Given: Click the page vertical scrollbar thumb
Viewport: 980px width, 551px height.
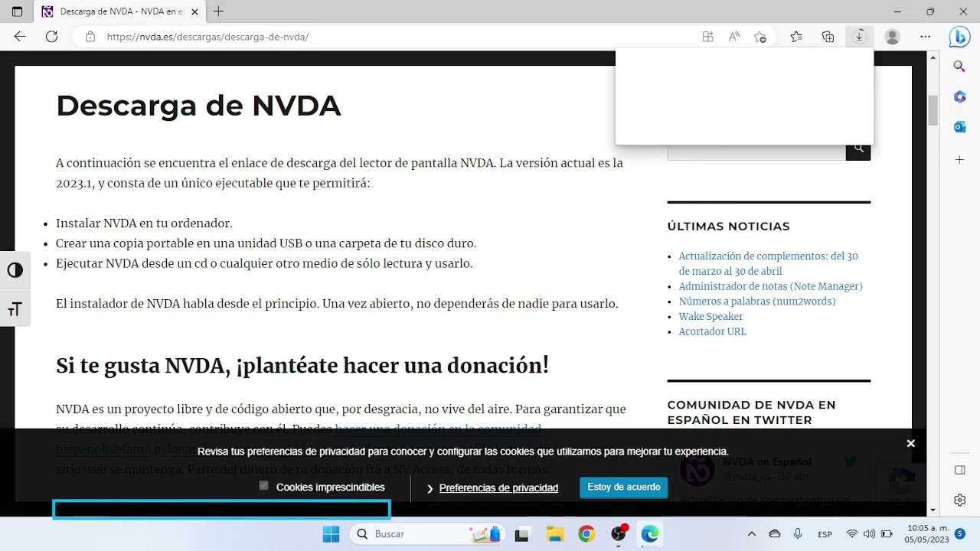Looking at the screenshot, I should coord(933,111).
